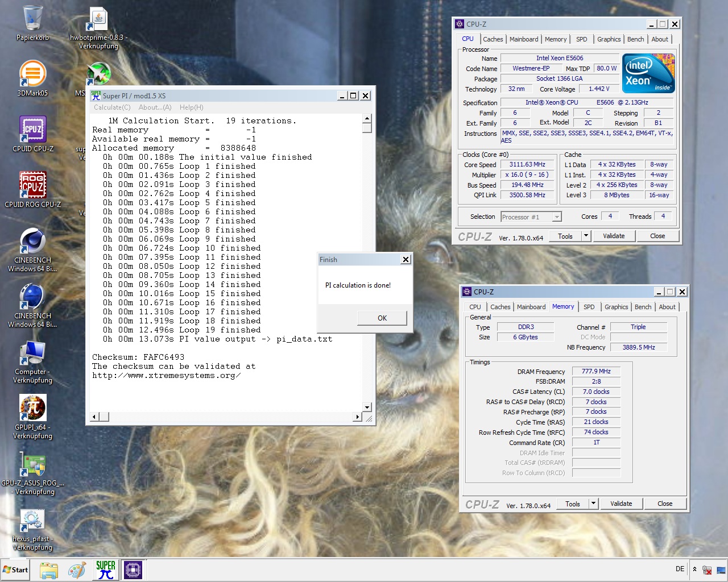Select Graphics tab in lower CPU-Z window

(x=616, y=307)
